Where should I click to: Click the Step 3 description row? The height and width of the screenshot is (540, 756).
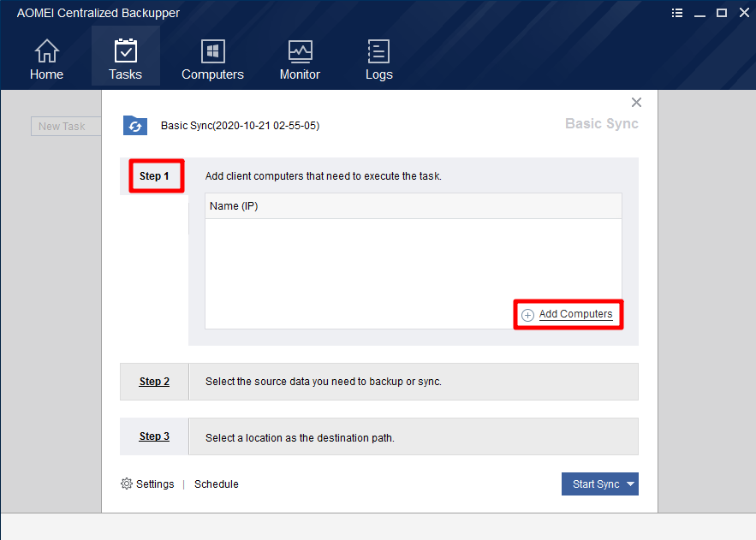pos(414,436)
